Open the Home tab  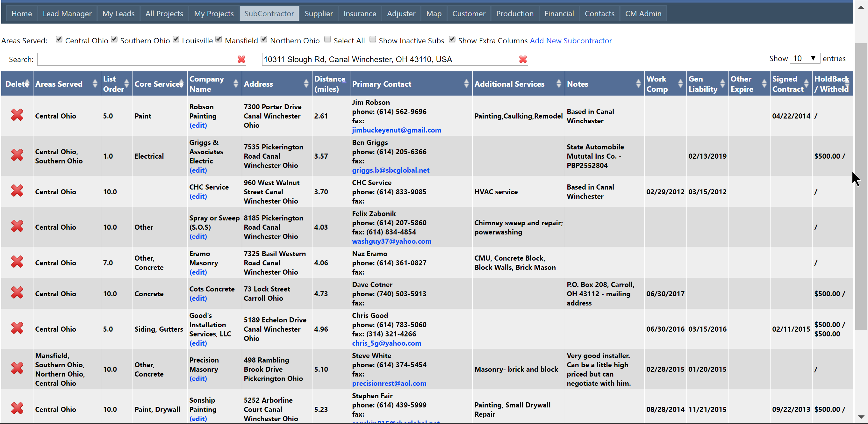pyautogui.click(x=22, y=13)
